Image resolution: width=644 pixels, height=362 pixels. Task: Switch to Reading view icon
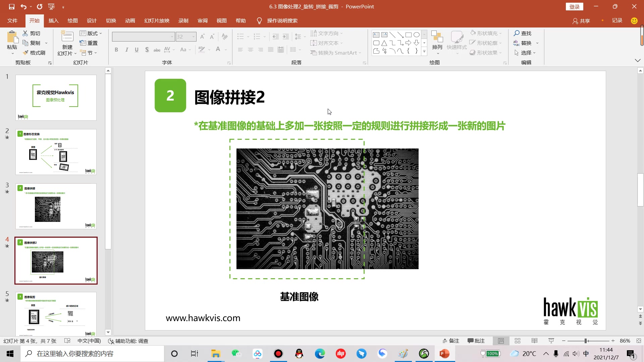(x=534, y=341)
